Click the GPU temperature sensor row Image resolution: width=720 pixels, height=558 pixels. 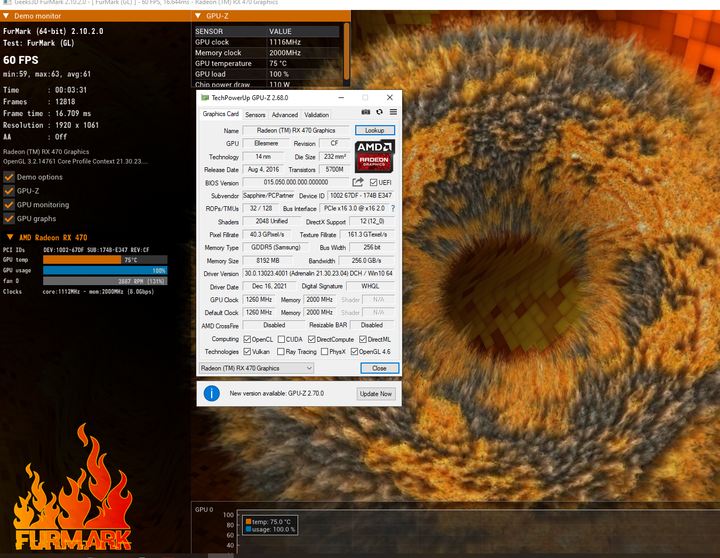pos(267,63)
